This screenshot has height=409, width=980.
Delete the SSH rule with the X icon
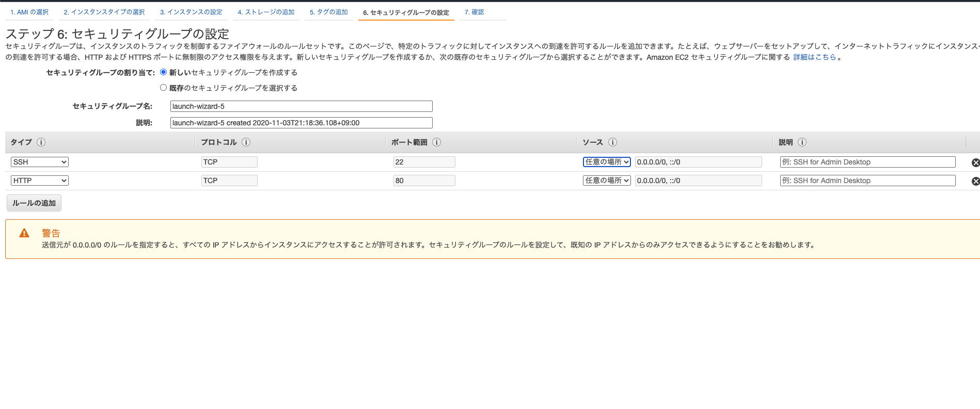tap(975, 162)
